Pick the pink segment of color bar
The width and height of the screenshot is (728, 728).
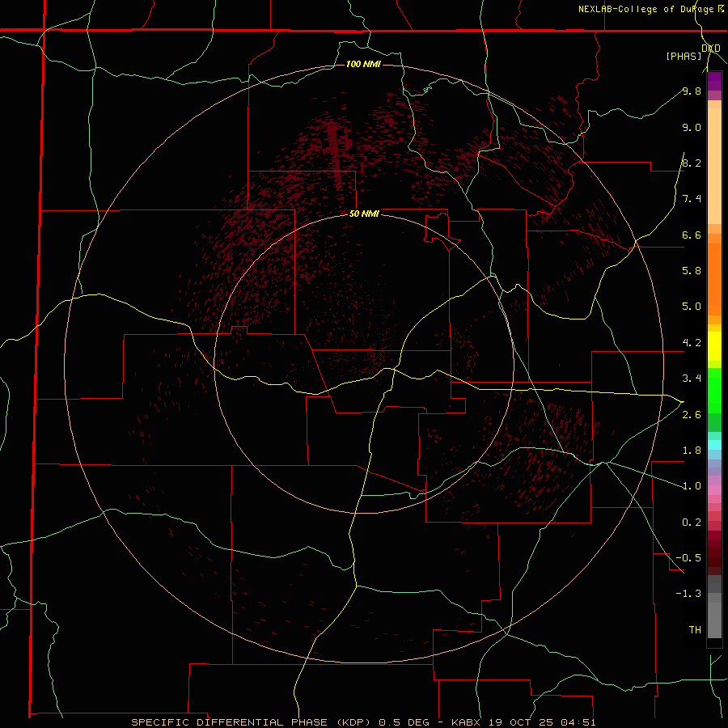[x=714, y=490]
